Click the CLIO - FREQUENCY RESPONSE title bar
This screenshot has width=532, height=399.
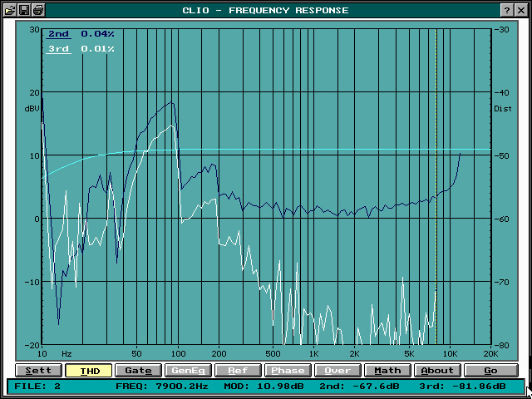tap(266, 10)
